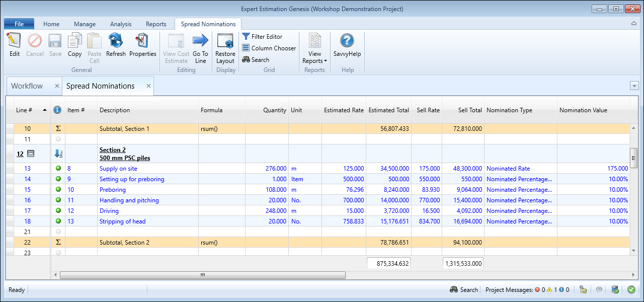The height and width of the screenshot is (302, 644).
Task: Close the Spread Nominations document tab
Action: (148, 86)
